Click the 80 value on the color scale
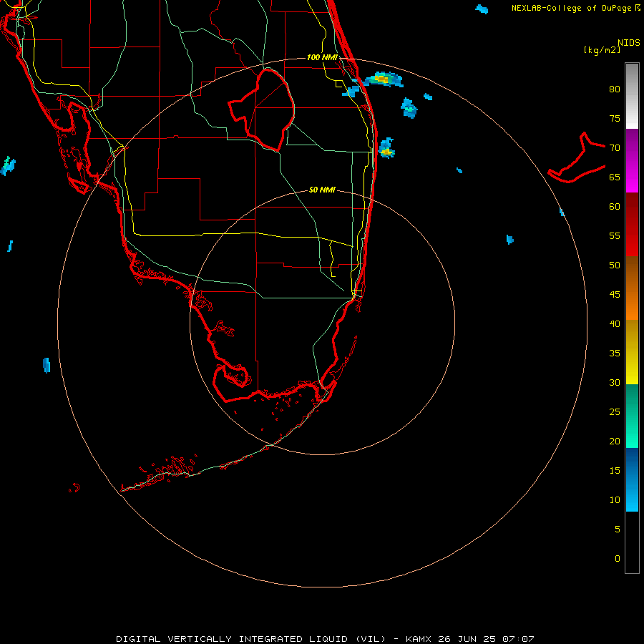The height and width of the screenshot is (644, 644). [x=615, y=89]
